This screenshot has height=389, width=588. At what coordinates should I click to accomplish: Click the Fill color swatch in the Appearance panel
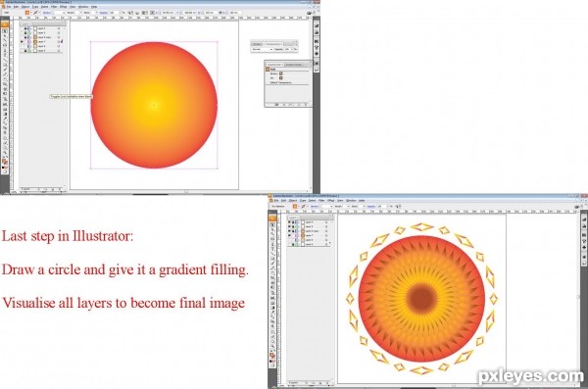[281, 78]
